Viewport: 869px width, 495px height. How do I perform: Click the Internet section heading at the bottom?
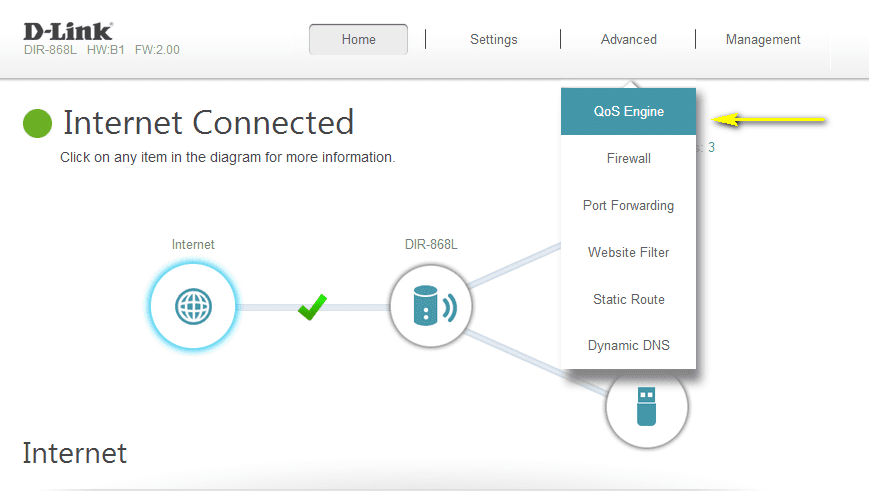(x=75, y=453)
